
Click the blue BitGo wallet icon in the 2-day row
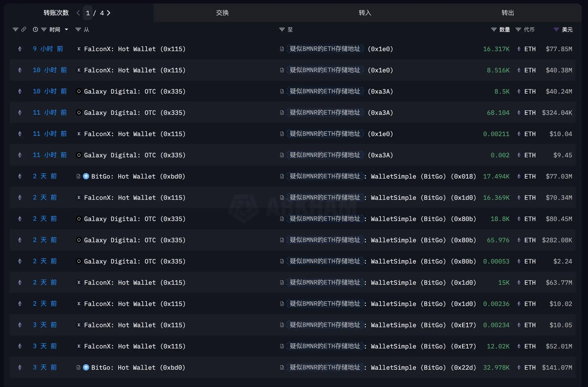tap(86, 176)
